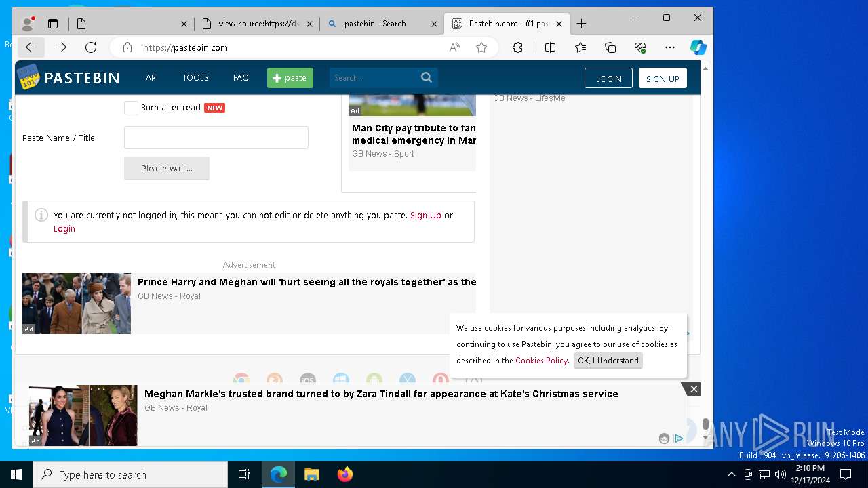
Task: Click the AdChoices icon on bottom ad
Action: (677, 439)
